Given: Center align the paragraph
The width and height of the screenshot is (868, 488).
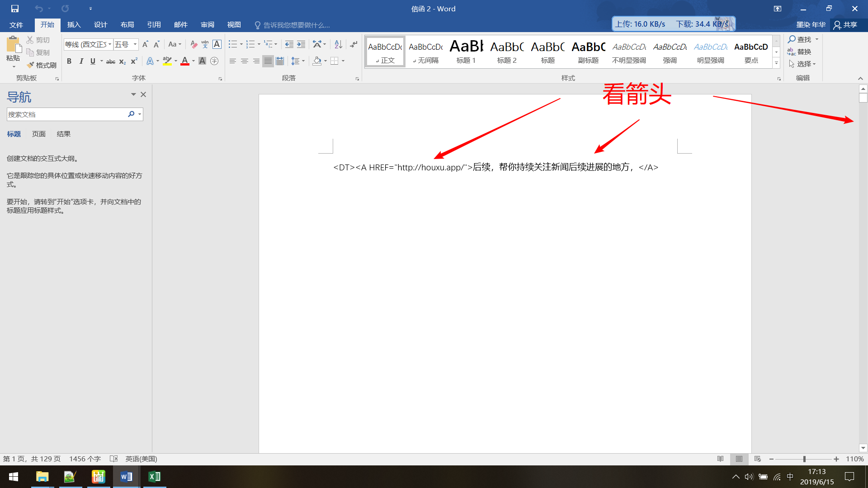Looking at the screenshot, I should coord(244,61).
